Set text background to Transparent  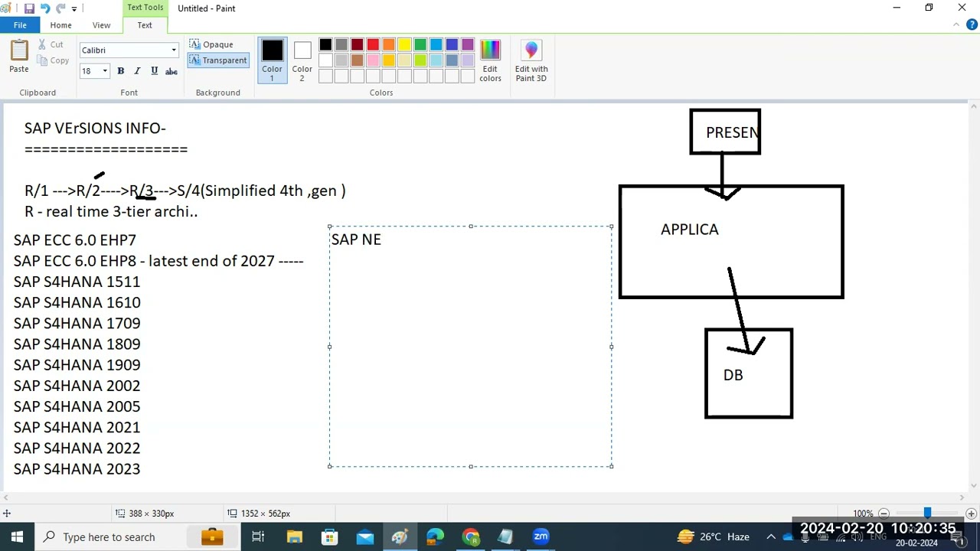coord(218,60)
